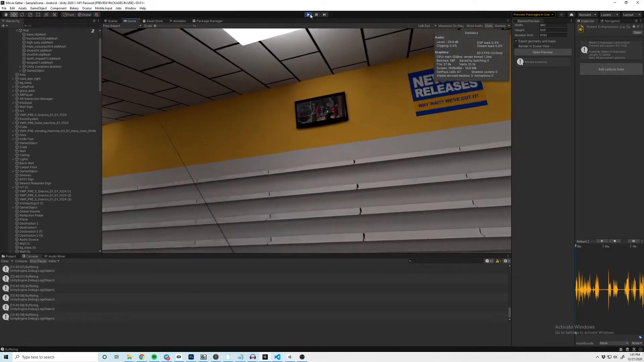The image size is (644, 362).
Task: Toggle Pivot handle position
Action: [68, 15]
